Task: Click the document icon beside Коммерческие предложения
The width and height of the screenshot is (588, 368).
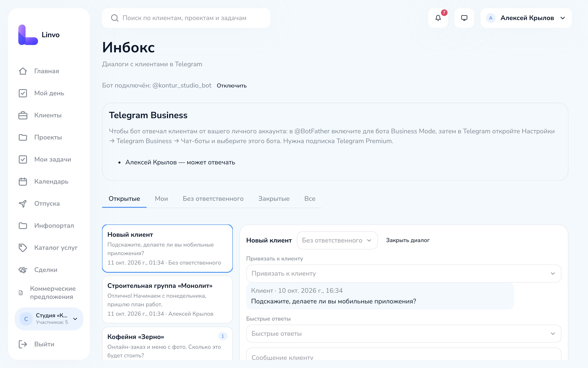Action: pyautogui.click(x=21, y=293)
